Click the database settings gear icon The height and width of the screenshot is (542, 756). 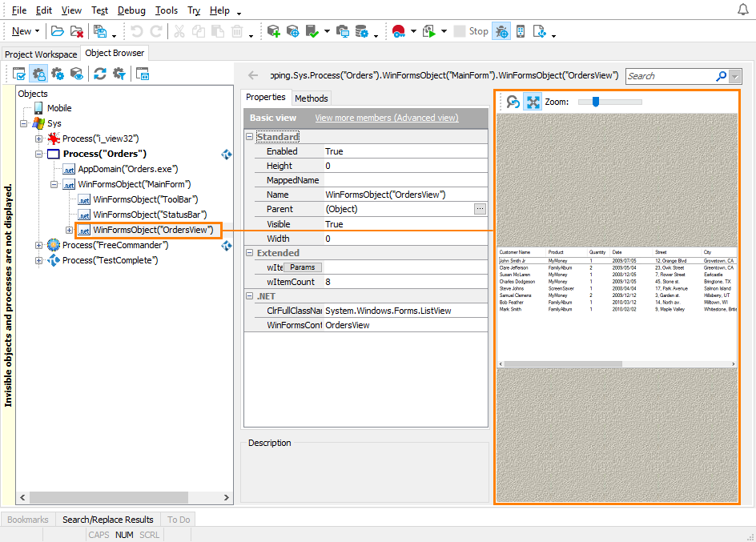(x=362, y=31)
